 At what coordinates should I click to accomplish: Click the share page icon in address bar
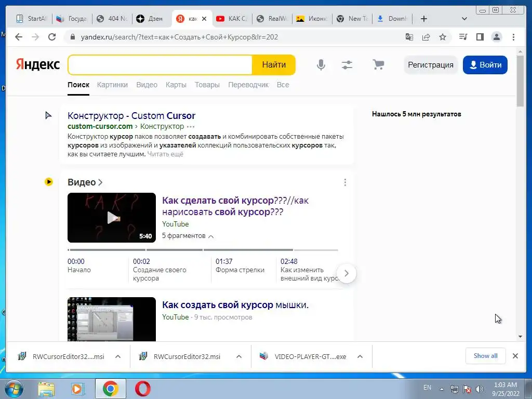(x=426, y=37)
